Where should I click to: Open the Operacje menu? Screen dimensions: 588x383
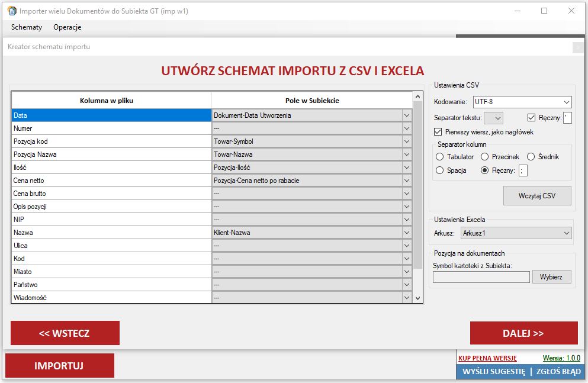point(67,27)
